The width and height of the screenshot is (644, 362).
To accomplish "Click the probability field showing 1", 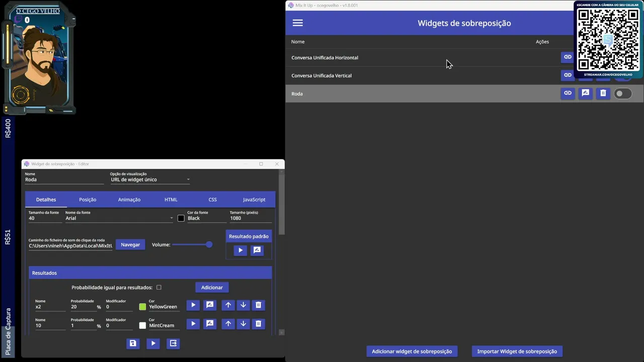I will (x=83, y=325).
